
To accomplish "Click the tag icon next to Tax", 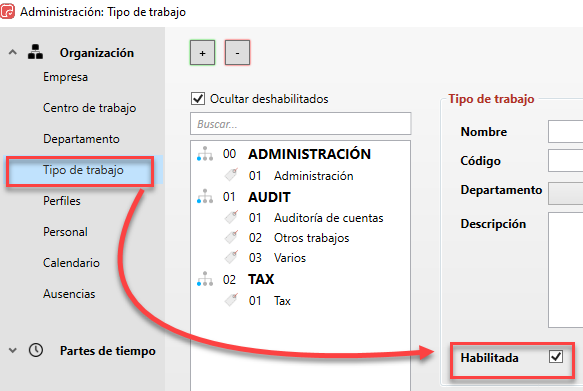I will [x=231, y=300].
